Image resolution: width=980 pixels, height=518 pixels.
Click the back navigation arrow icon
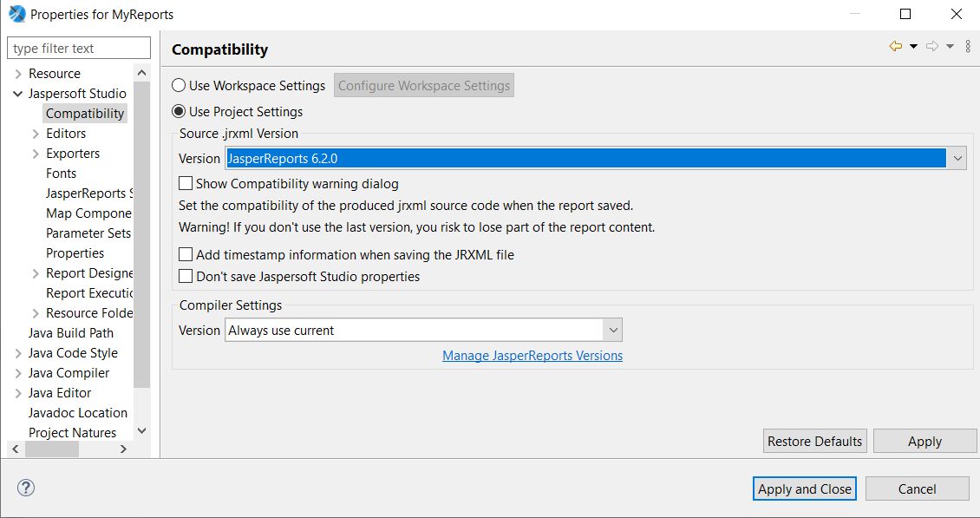[896, 46]
